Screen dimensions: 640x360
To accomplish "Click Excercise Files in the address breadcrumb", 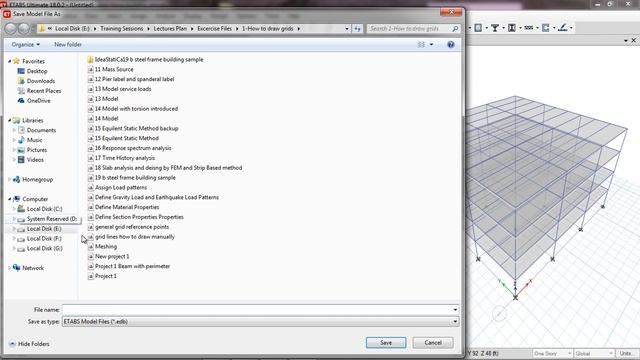I will (214, 29).
